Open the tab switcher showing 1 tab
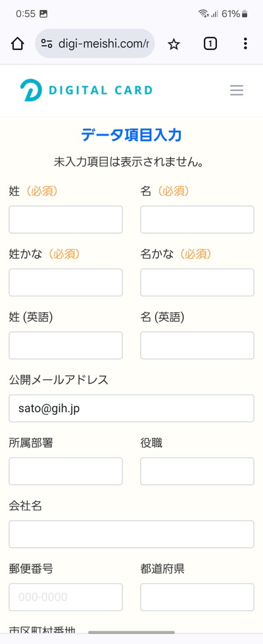The image size is (263, 644). pyautogui.click(x=210, y=43)
